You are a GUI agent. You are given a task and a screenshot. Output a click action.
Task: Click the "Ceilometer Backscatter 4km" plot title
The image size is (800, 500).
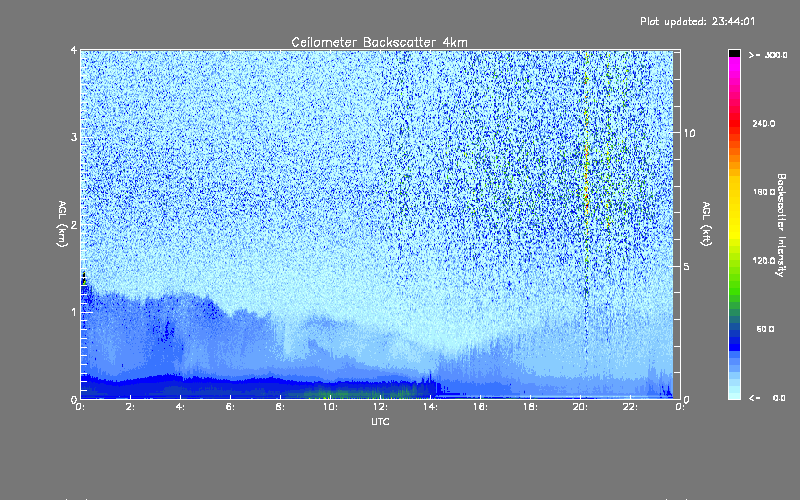(379, 42)
